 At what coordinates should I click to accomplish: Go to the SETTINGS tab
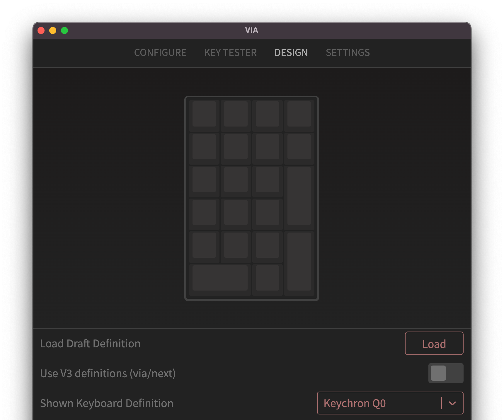point(348,53)
